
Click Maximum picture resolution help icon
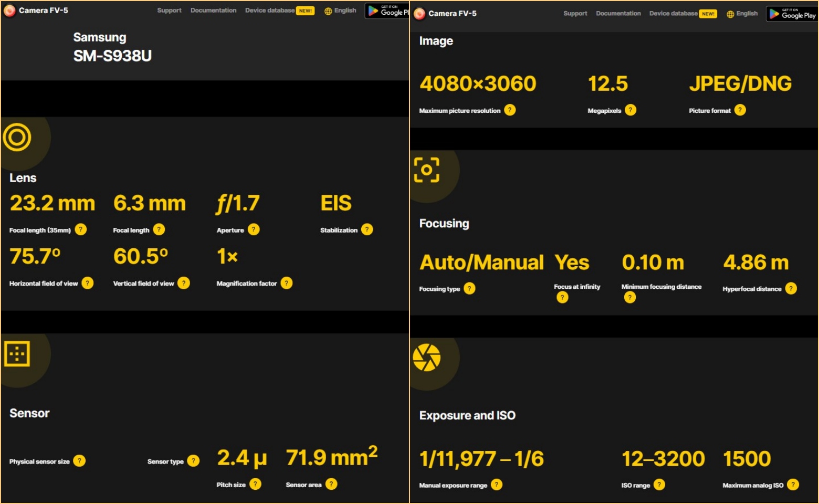[510, 110]
